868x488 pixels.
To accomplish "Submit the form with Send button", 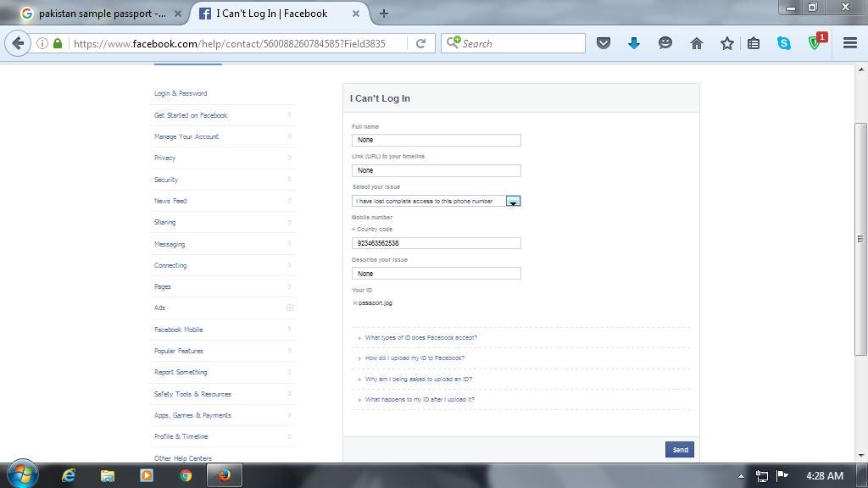I will [x=679, y=449].
